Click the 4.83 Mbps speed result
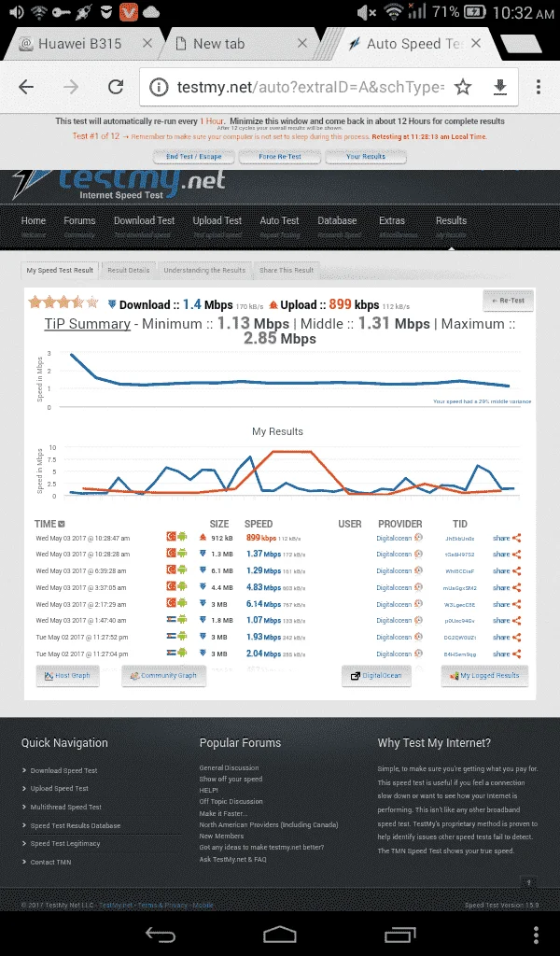Viewport: 560px width, 956px height. click(263, 588)
